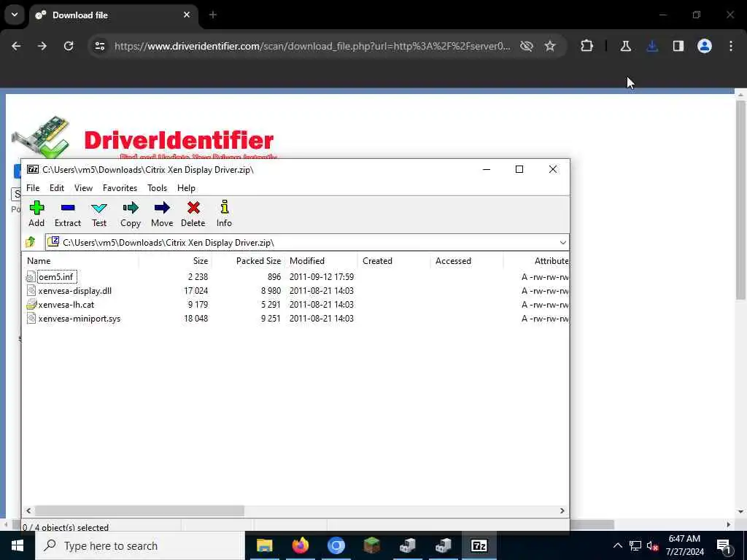Open Chrome's downloads icon
The height and width of the screenshot is (560, 747).
[652, 46]
